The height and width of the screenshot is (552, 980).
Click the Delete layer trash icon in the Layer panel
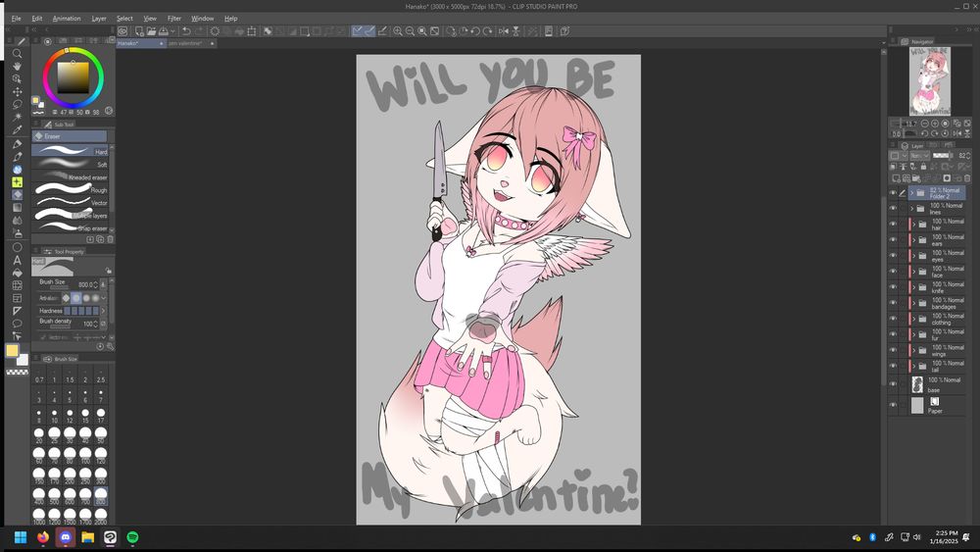tap(967, 178)
